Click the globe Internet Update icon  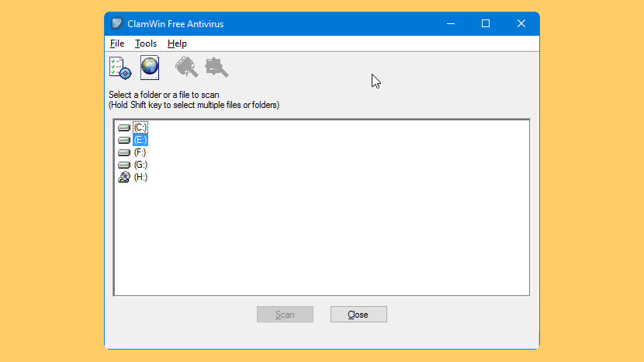(x=150, y=68)
